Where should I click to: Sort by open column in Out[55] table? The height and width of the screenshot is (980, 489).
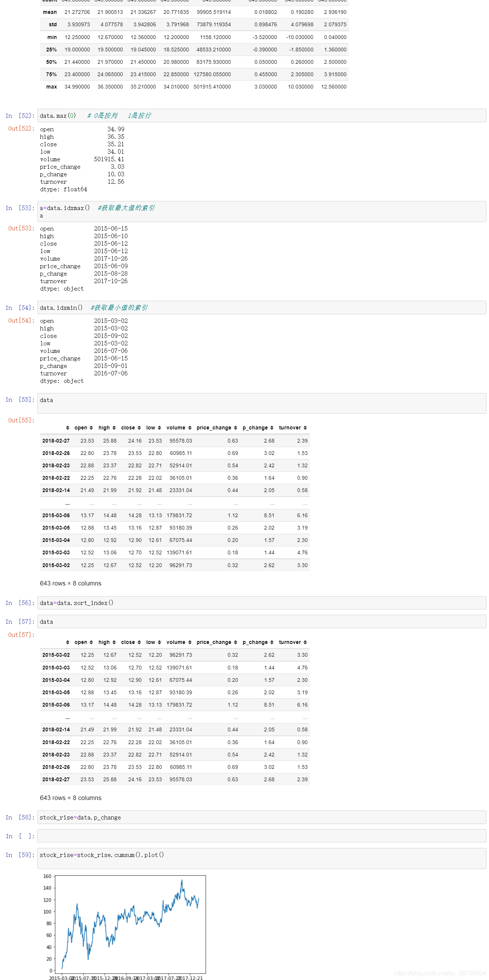91,428
